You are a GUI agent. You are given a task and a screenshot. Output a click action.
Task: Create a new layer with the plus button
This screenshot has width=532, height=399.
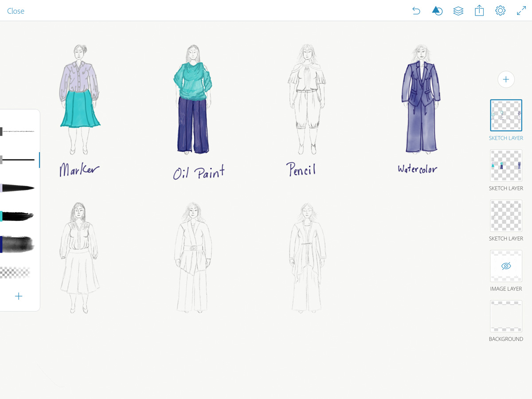click(506, 79)
